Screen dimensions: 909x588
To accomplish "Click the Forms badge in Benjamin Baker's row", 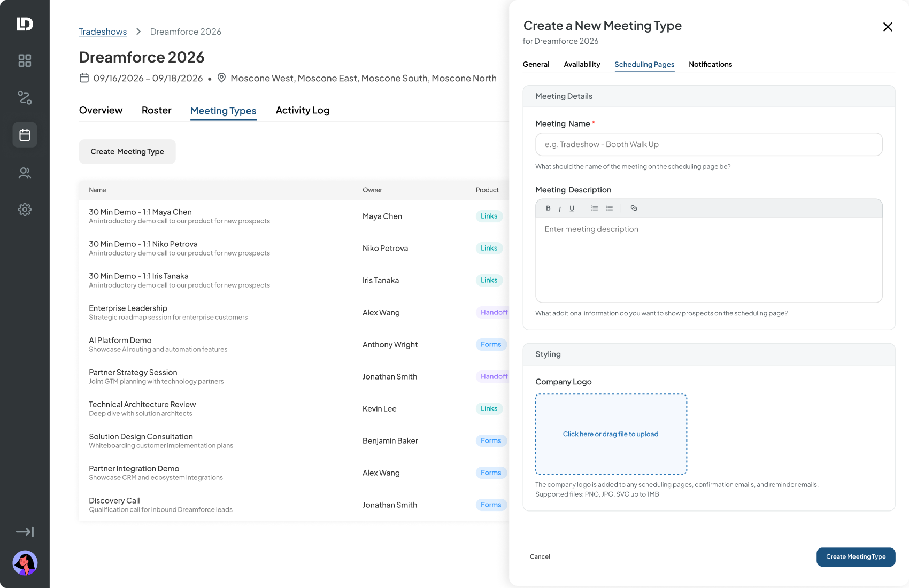I will [x=490, y=440].
